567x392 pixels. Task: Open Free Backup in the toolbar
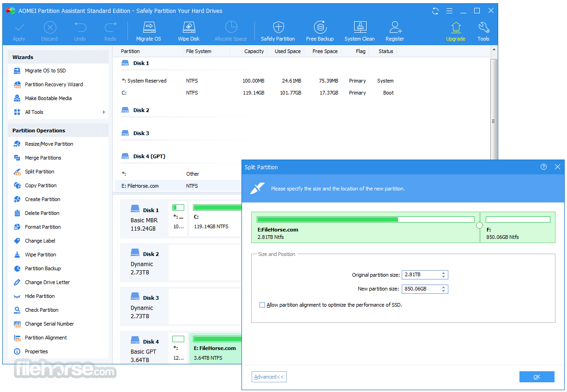pos(320,31)
